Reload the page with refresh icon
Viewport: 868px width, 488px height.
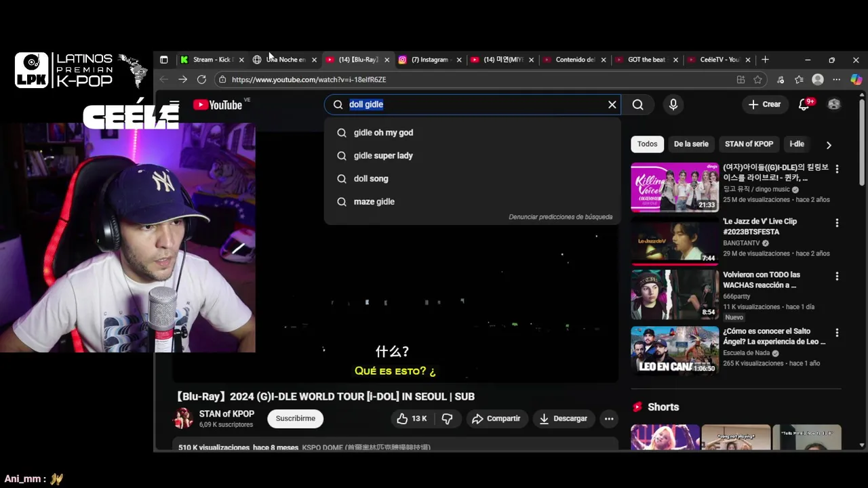click(201, 79)
